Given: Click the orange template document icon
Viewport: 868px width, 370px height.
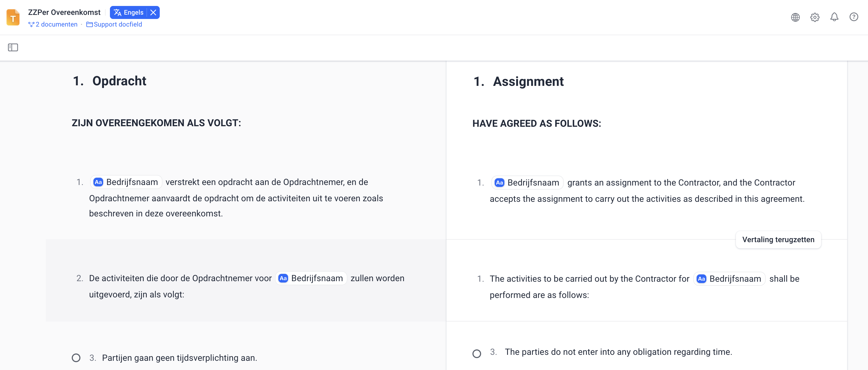Looking at the screenshot, I should pyautogui.click(x=13, y=17).
